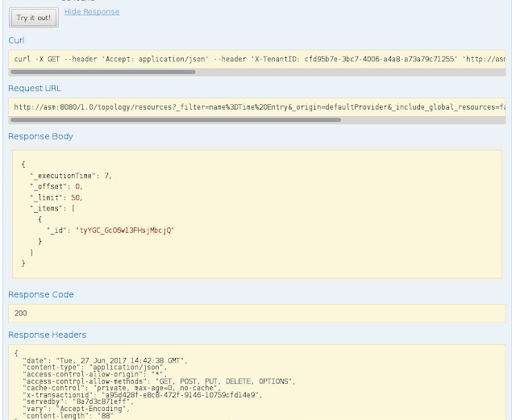The image size is (516, 420).
Task: Click the "_limit": 50 line
Action: point(56,198)
